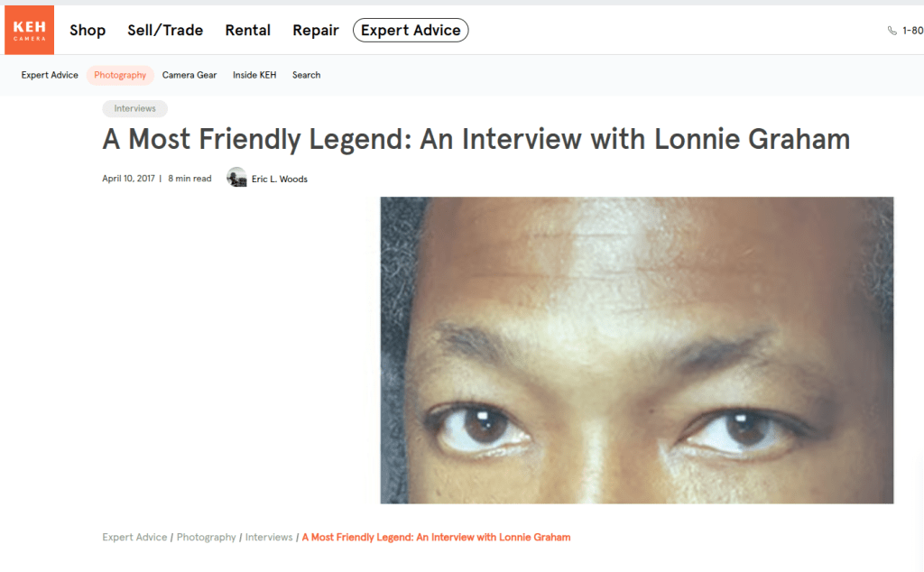Viewport: 924px width, 572px height.
Task: Open the Camera Gear sub-tab
Action: [x=189, y=75]
